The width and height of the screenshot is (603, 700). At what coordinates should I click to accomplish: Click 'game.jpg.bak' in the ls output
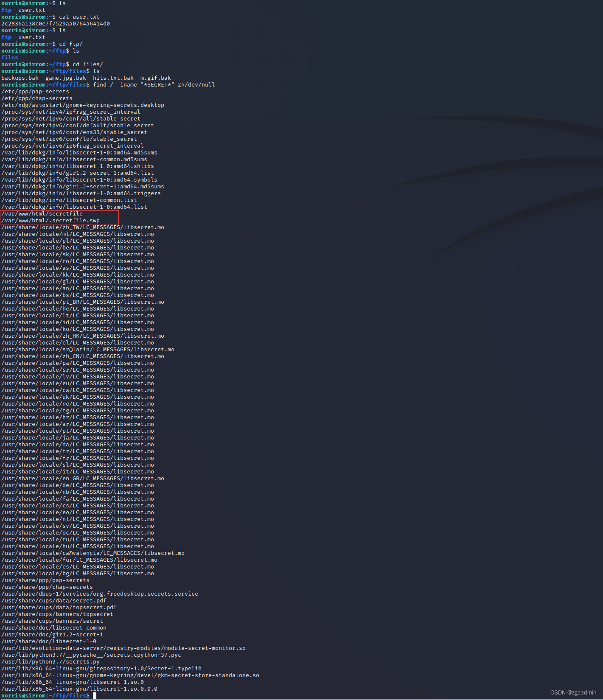[x=66, y=78]
